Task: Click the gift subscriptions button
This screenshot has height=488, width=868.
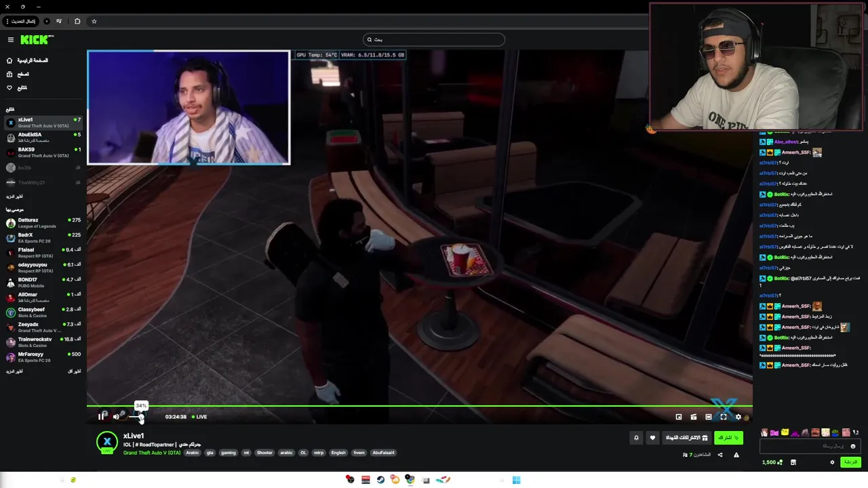Action: pyautogui.click(x=686, y=438)
